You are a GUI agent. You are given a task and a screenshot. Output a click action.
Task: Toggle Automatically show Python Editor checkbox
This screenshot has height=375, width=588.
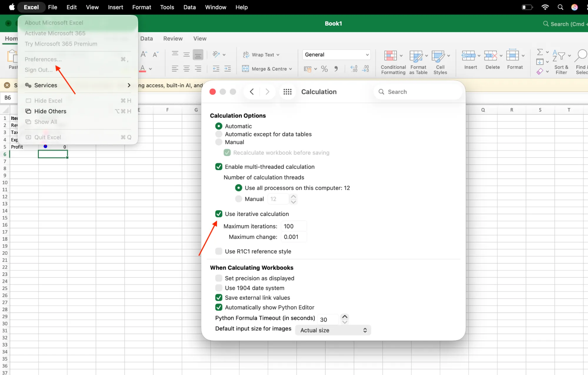click(x=219, y=307)
